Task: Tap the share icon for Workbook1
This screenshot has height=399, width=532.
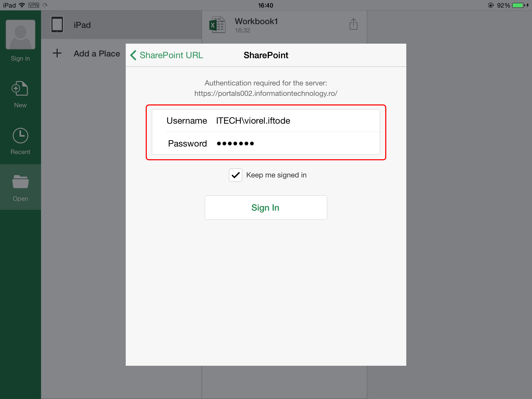Action: 353,24
